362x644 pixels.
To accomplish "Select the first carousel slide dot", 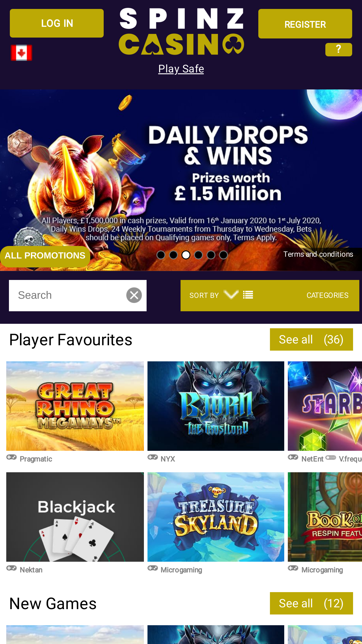I will (x=161, y=255).
